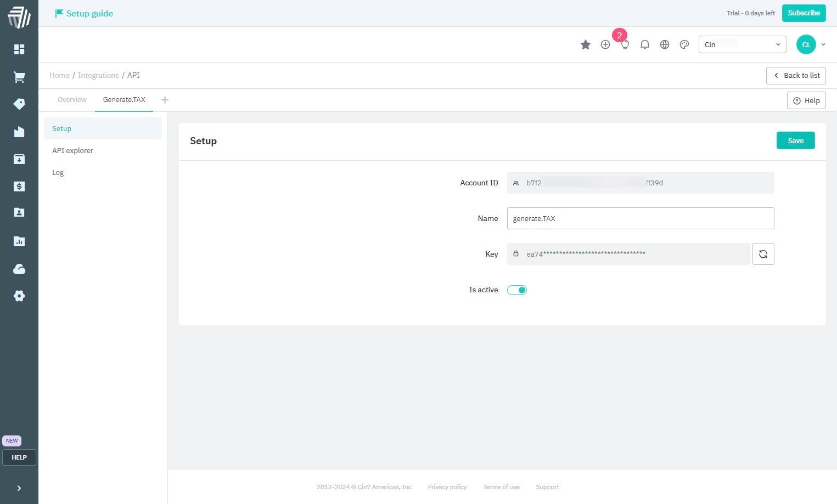The width and height of the screenshot is (837, 504).
Task: Click the CL user avatar
Action: click(x=806, y=44)
